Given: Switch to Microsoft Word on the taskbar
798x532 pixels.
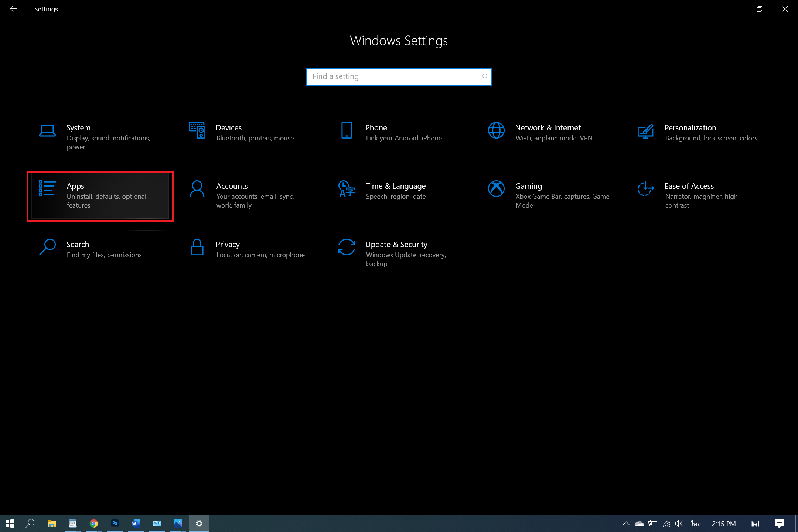Looking at the screenshot, I should [136, 524].
